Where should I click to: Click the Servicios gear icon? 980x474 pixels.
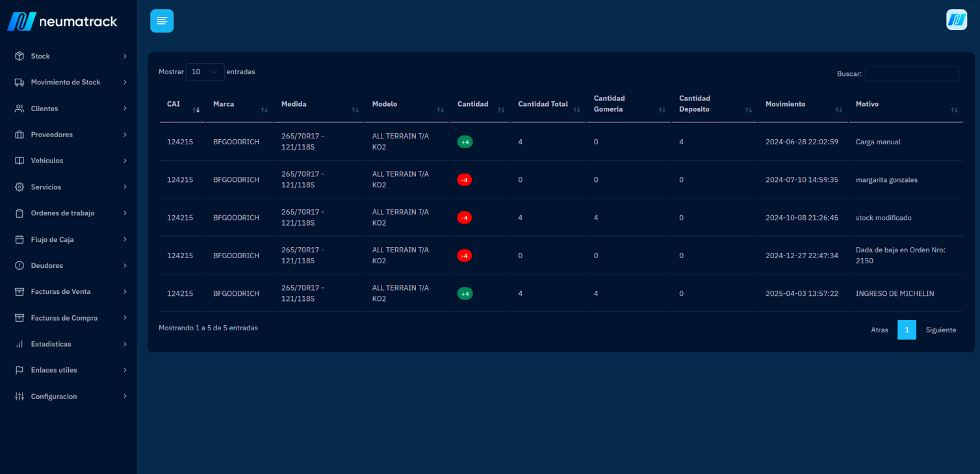click(x=19, y=187)
